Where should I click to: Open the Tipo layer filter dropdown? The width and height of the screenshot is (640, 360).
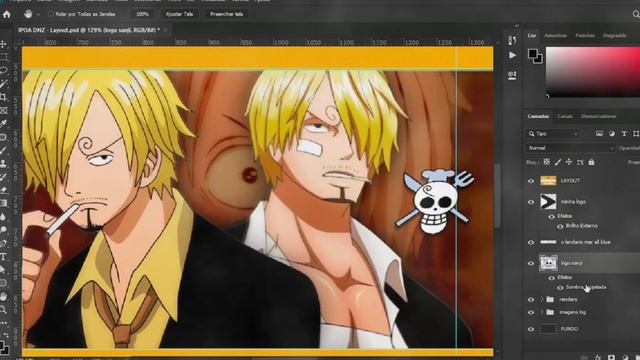[x=553, y=133]
